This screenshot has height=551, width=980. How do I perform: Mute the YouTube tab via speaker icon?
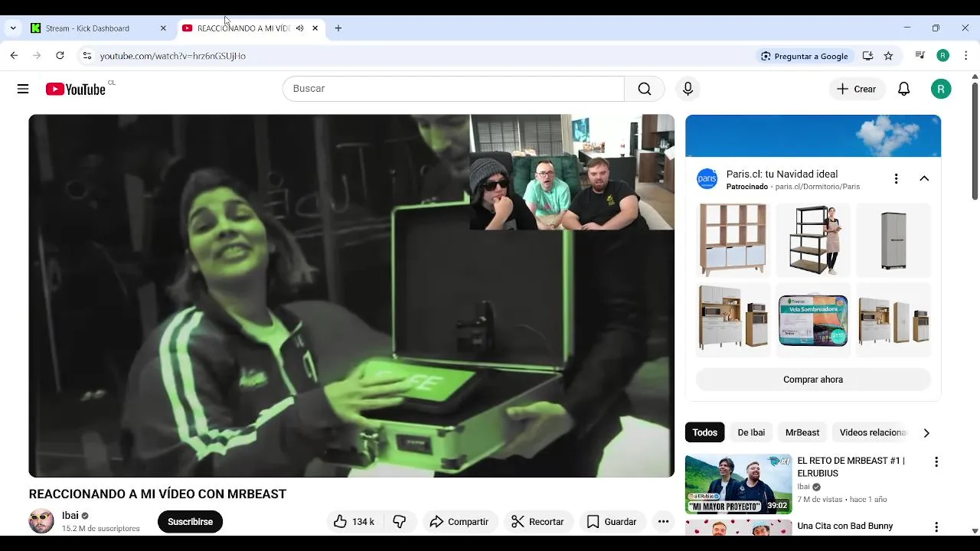pos(300,28)
